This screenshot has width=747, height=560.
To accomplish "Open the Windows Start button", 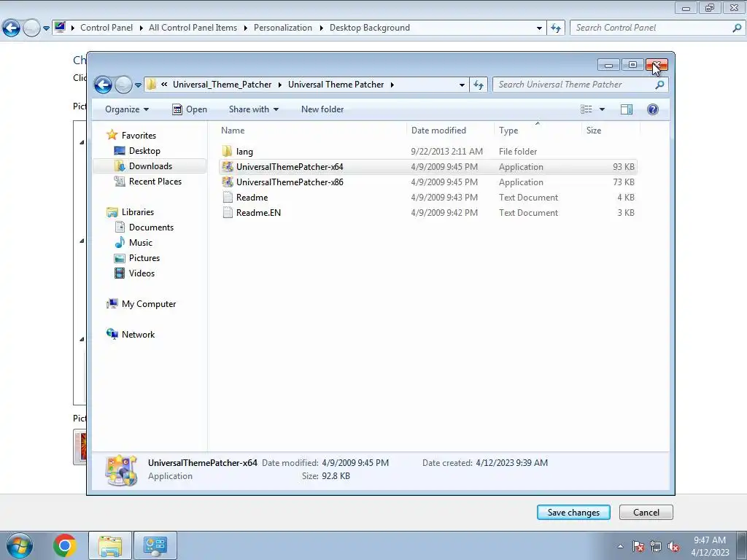I will click(x=19, y=545).
